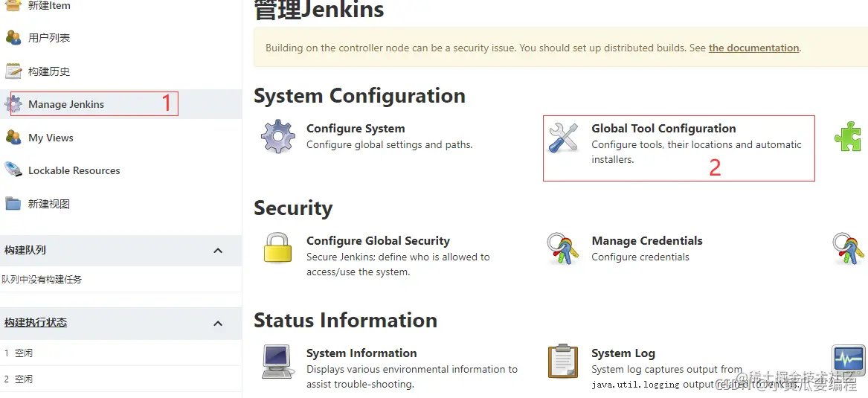
Task: Click the Configure System gear icon
Action: point(278,136)
